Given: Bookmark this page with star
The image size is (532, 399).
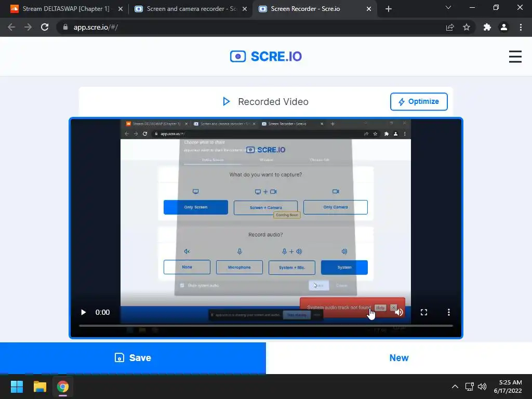Looking at the screenshot, I should [467, 27].
